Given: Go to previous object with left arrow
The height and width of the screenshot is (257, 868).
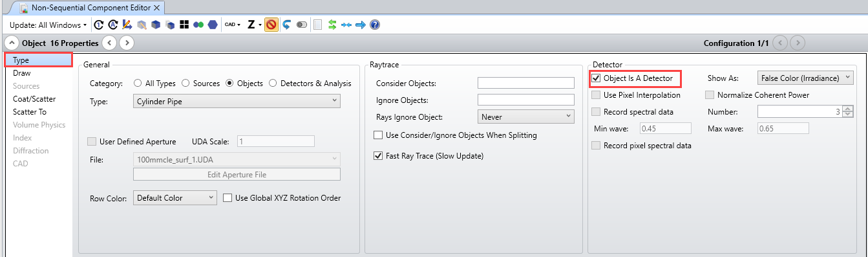Looking at the screenshot, I should tap(110, 43).
